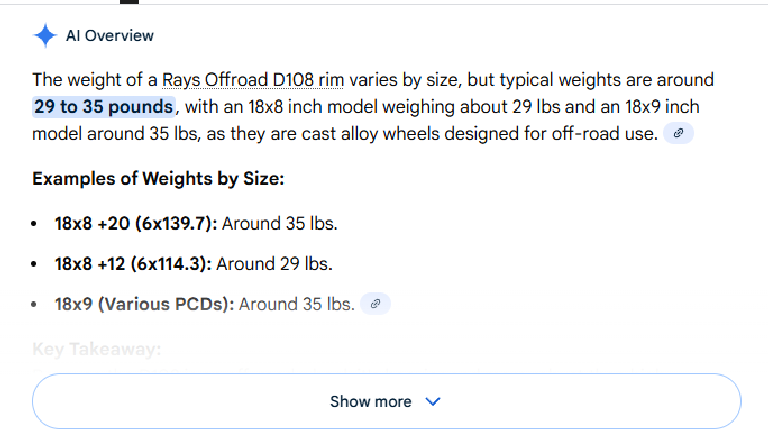Click "Around 35 lbs." in the 18x8 +20 bullet
768x433 pixels.
[280, 224]
